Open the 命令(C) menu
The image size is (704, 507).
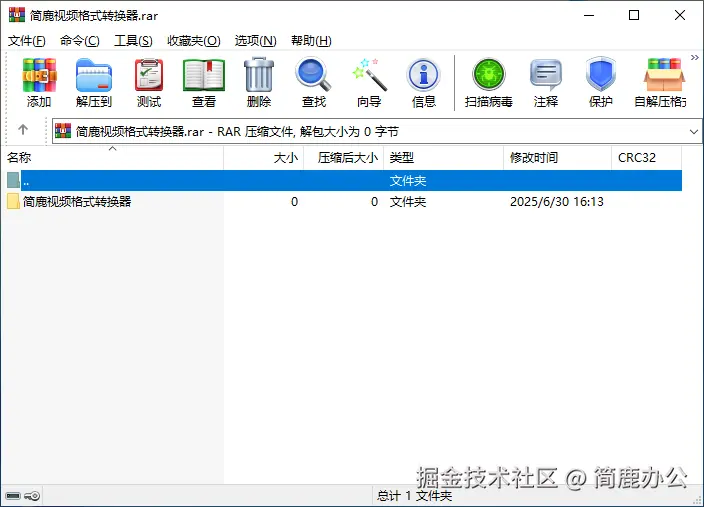pos(79,41)
